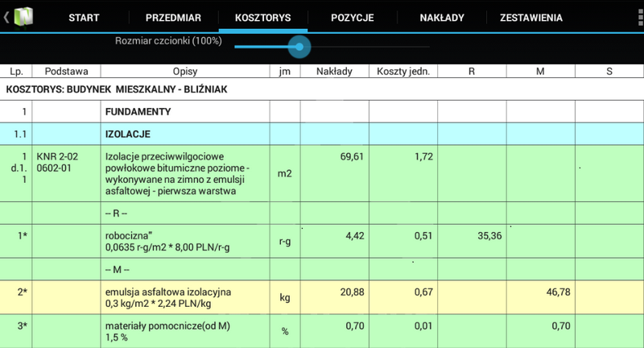Open the POZYCJE tab
The image size is (644, 348).
point(353,18)
